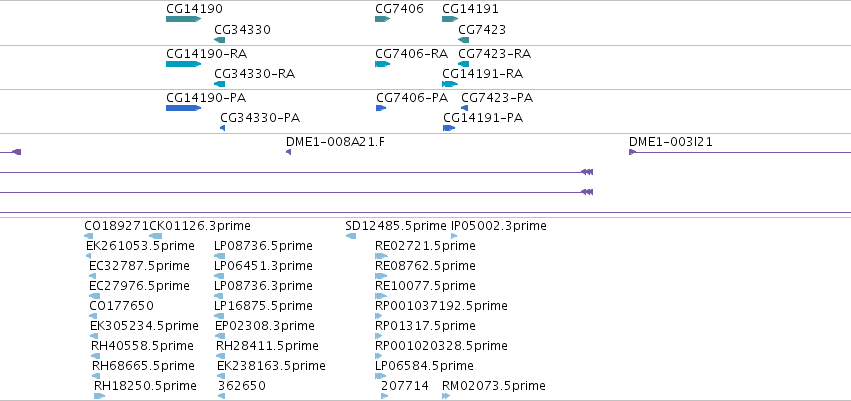Select the RP001037192.5prime EST label
This screenshot has width=851, height=401.
[441, 305]
